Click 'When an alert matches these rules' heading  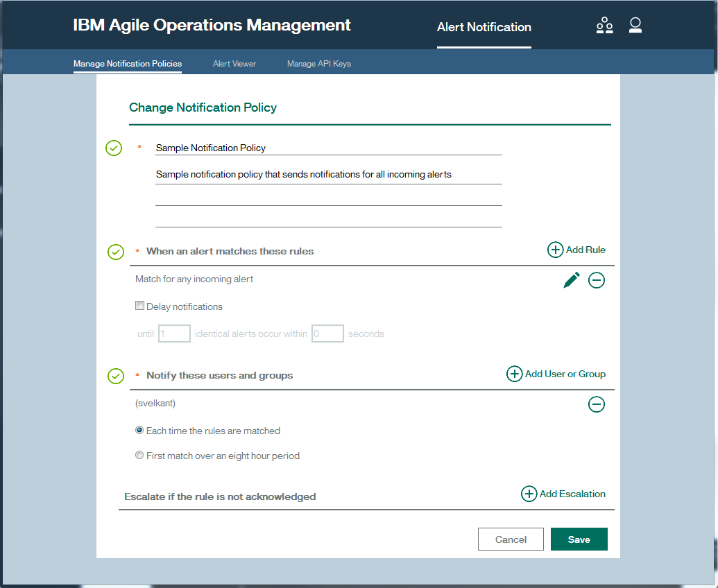pyautogui.click(x=230, y=251)
